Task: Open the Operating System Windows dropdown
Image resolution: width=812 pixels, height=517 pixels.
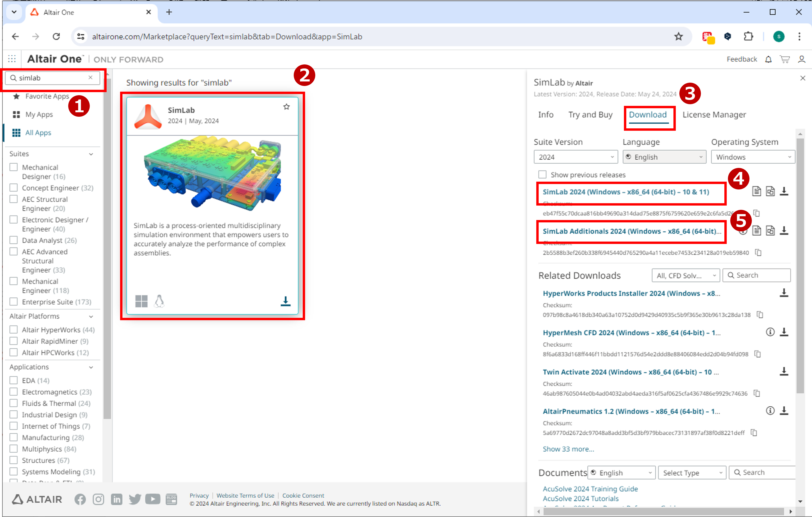Action: pos(753,157)
